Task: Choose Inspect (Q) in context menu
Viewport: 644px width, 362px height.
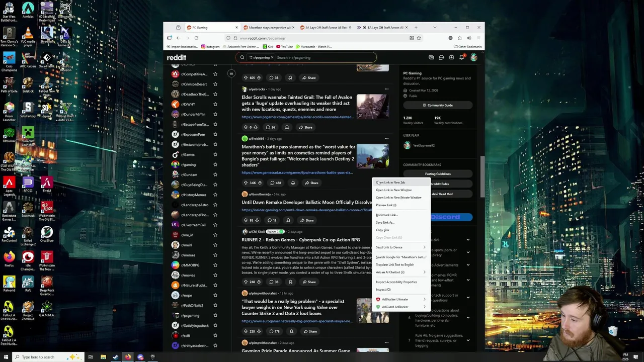Action: 401,290
